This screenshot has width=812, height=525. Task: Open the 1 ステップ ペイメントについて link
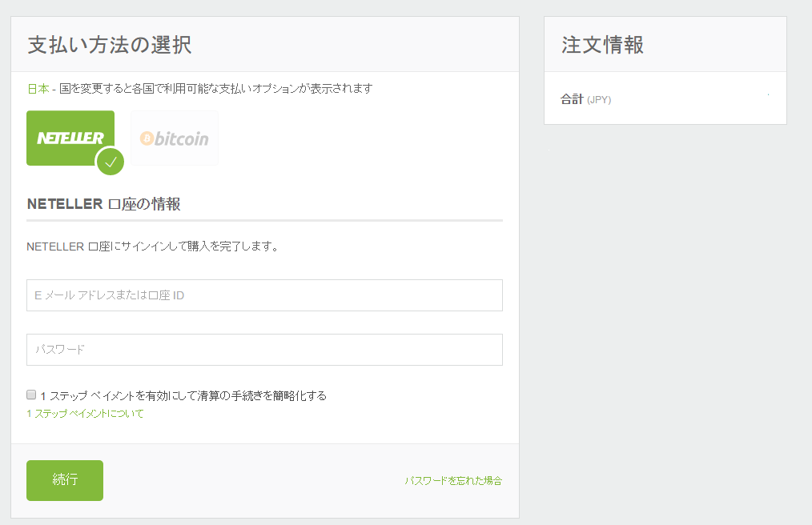click(85, 413)
